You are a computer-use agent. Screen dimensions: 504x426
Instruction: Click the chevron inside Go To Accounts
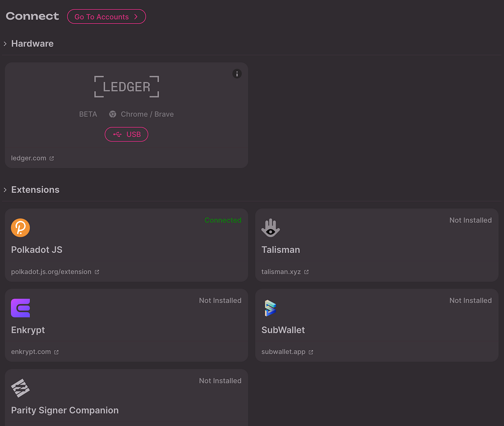pyautogui.click(x=136, y=17)
